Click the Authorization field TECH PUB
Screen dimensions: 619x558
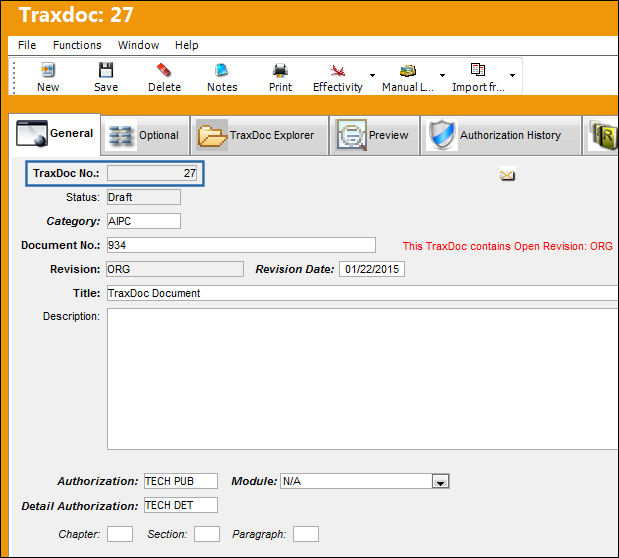(180, 481)
